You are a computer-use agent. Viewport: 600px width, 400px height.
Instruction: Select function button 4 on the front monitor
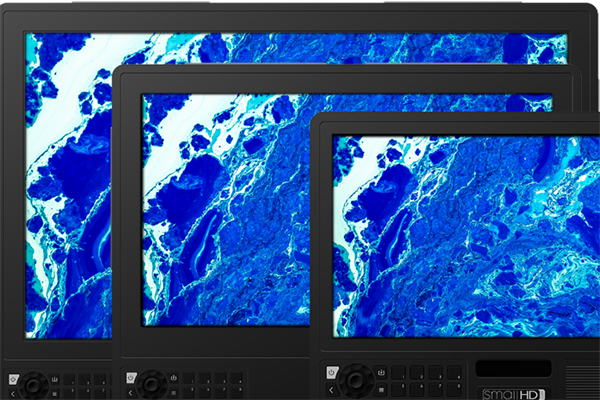point(454,372)
